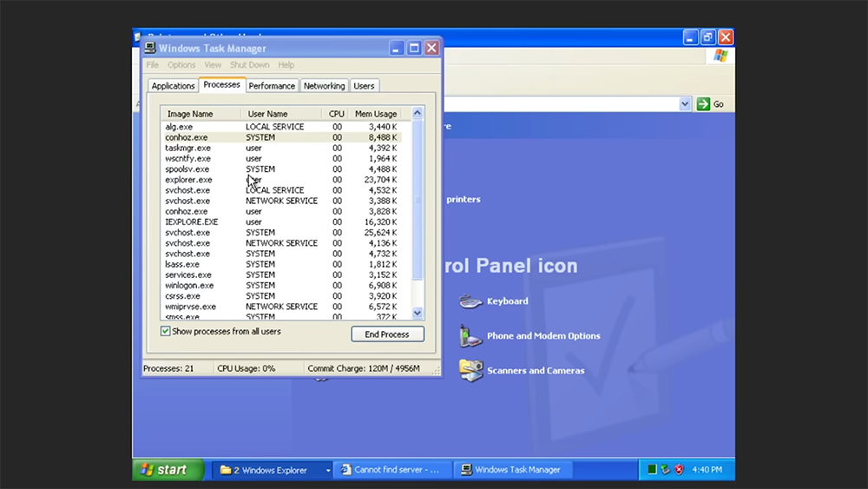Switch to the Users tab

pyautogui.click(x=364, y=86)
